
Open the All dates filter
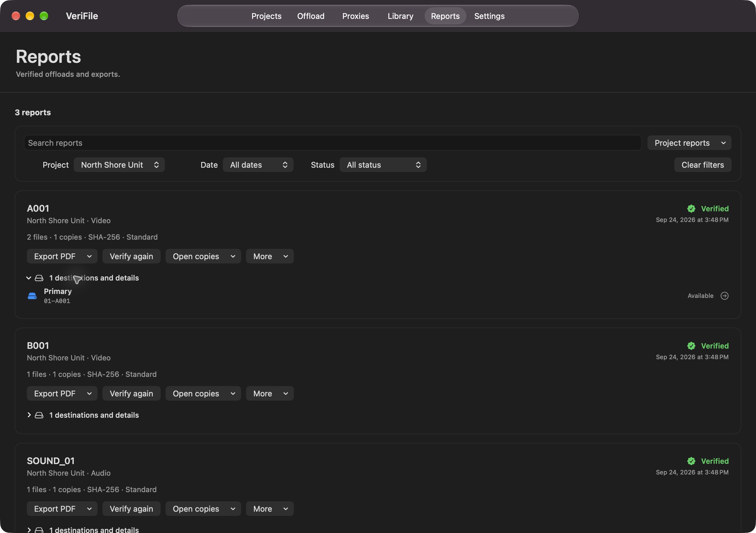click(x=258, y=165)
